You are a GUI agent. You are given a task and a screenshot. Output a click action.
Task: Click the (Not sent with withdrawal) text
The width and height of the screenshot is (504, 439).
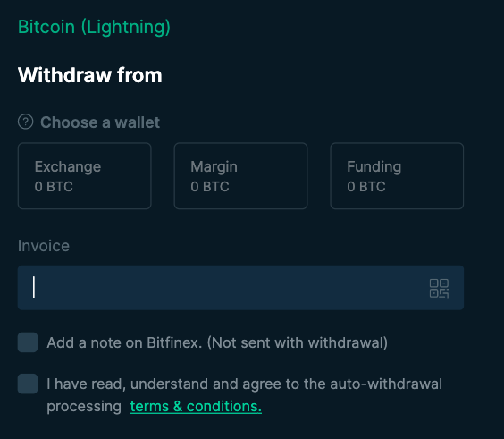[x=298, y=342]
